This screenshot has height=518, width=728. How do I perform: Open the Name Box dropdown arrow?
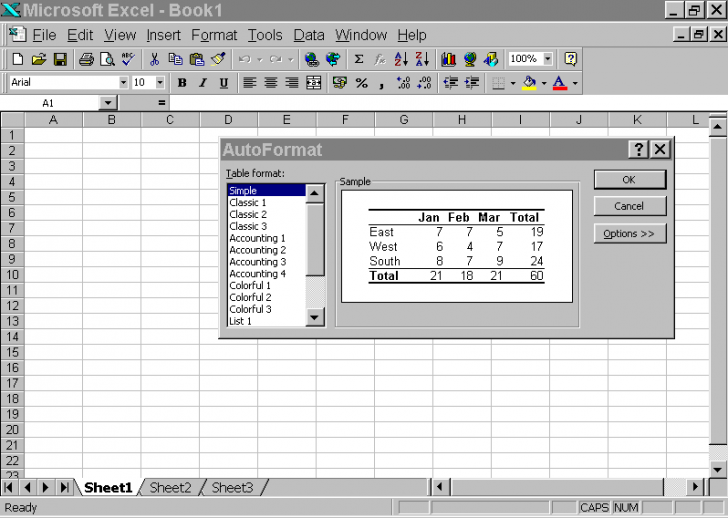click(x=108, y=103)
